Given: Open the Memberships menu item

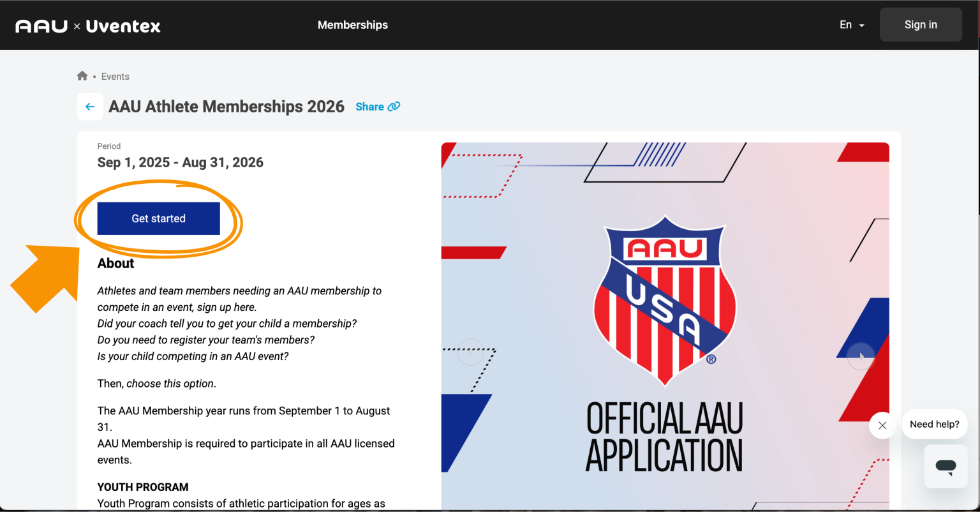Looking at the screenshot, I should [353, 25].
